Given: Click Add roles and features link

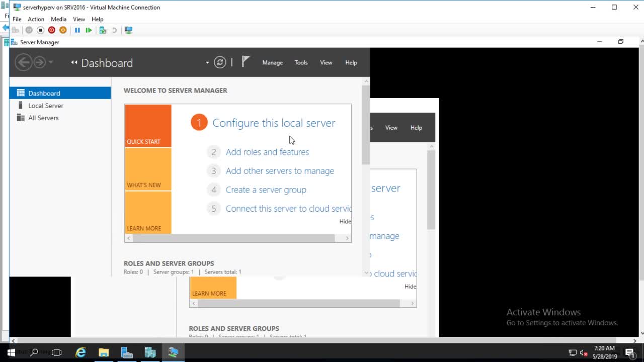Looking at the screenshot, I should click(x=267, y=152).
